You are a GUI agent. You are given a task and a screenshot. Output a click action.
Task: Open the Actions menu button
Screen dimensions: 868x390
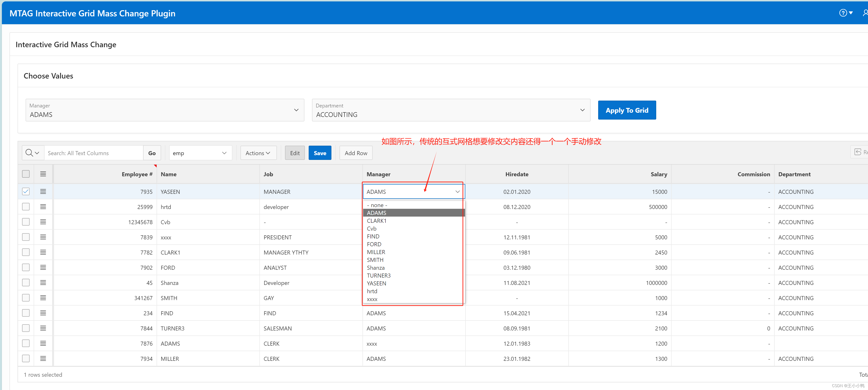[x=258, y=153]
